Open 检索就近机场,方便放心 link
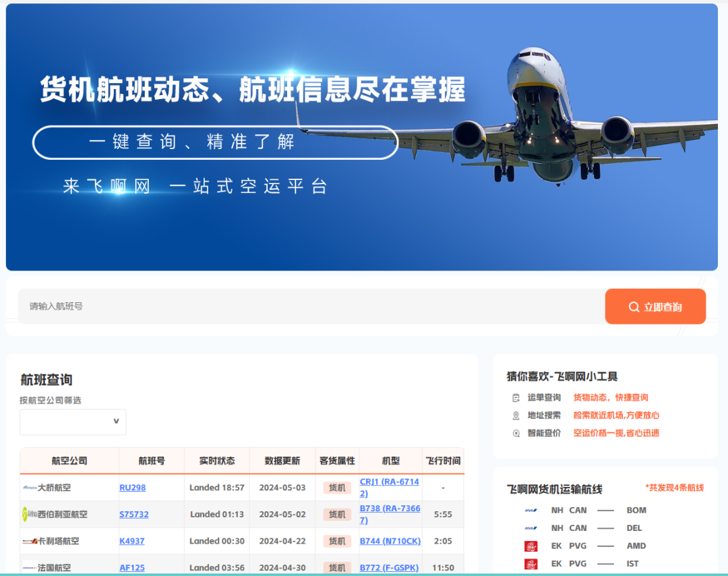Screen dimensions: 728x576 (x=616, y=415)
